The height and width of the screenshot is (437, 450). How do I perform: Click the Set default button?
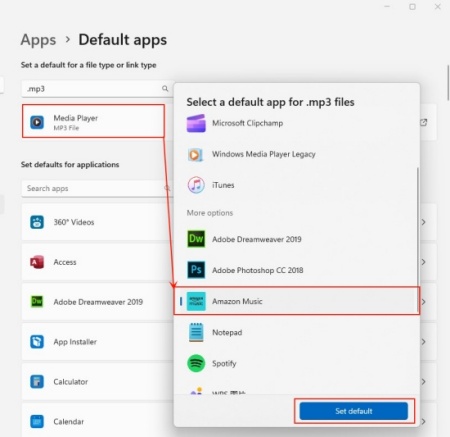coord(354,411)
